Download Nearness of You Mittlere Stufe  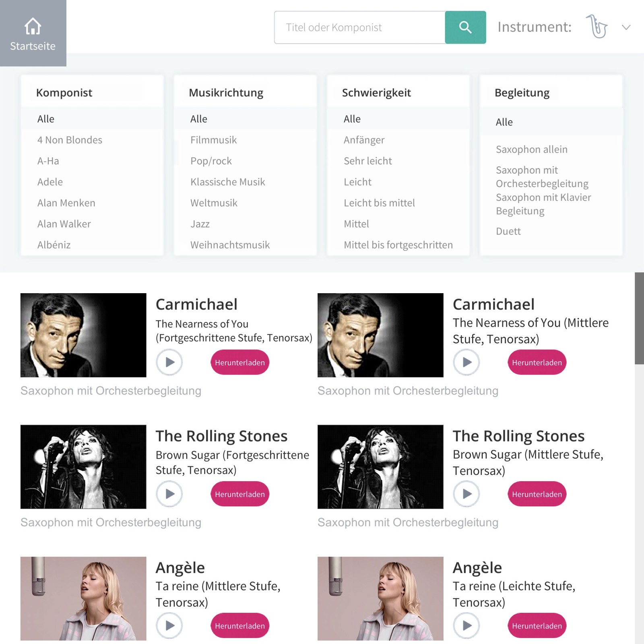(537, 362)
